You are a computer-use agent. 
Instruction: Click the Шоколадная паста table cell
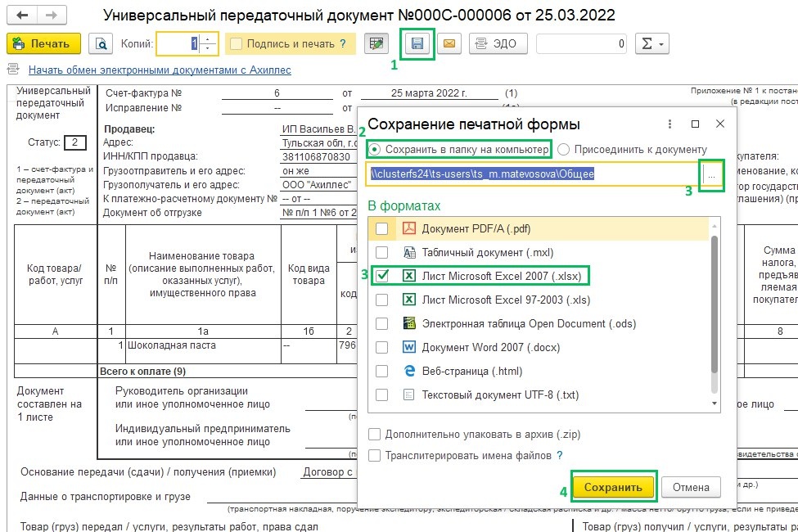click(x=203, y=351)
